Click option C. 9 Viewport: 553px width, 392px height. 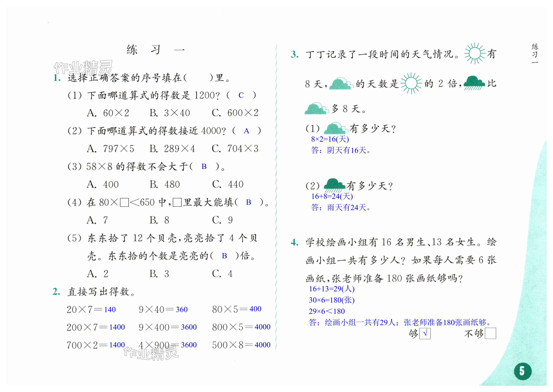click(x=222, y=220)
